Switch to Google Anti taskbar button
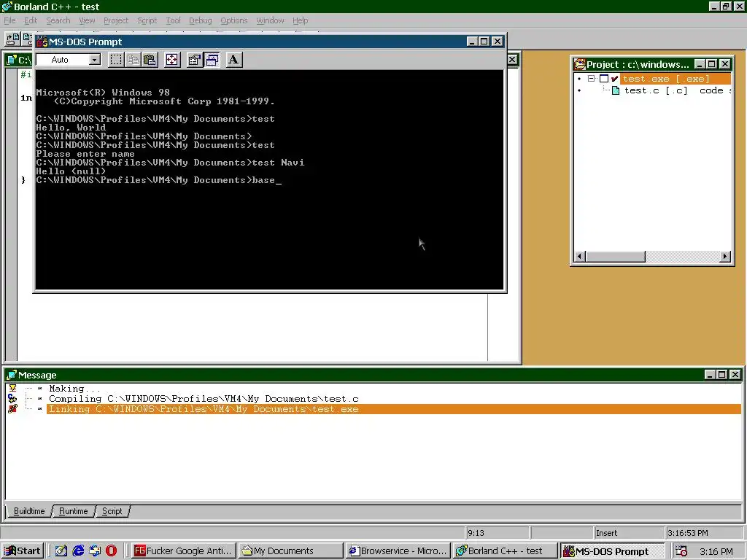The image size is (747, 560). pyautogui.click(x=183, y=551)
